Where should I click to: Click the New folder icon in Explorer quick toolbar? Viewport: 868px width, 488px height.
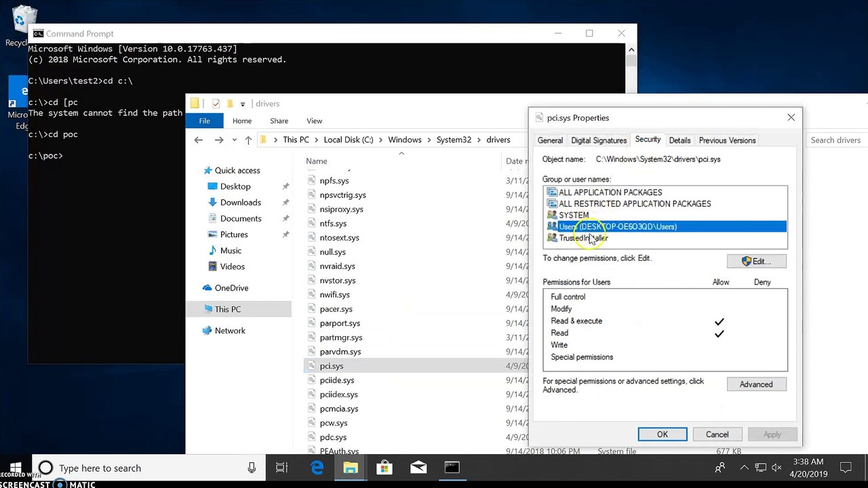pos(230,104)
